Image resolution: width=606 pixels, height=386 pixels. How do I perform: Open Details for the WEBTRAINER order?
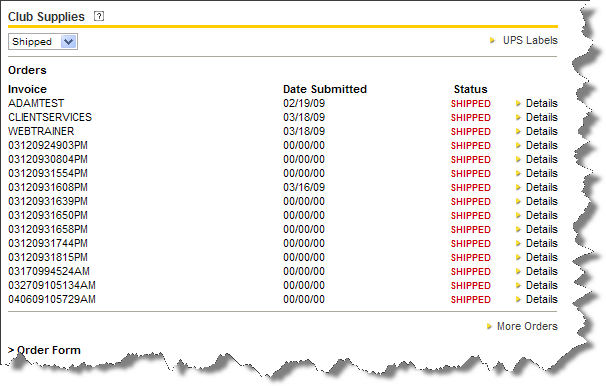point(541,131)
